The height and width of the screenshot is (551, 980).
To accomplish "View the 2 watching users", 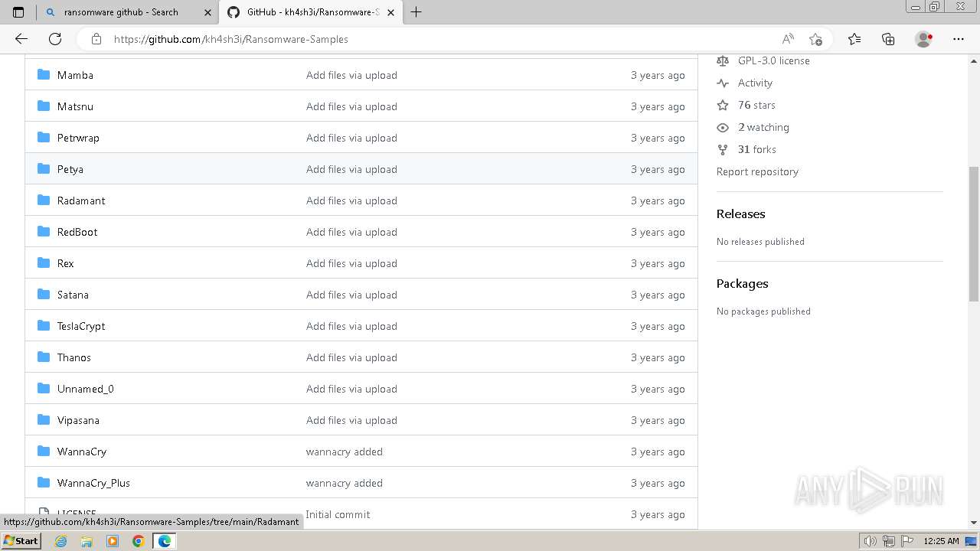I will (x=763, y=127).
